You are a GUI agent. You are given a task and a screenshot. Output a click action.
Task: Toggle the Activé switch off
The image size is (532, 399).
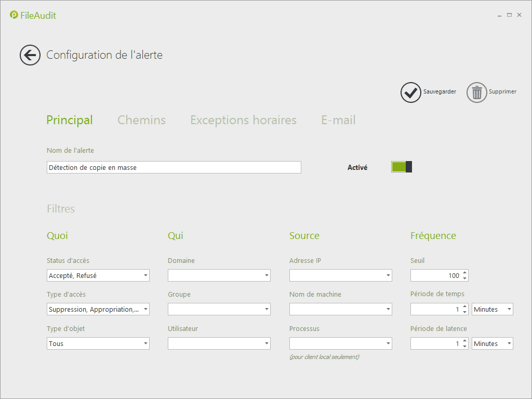point(402,167)
